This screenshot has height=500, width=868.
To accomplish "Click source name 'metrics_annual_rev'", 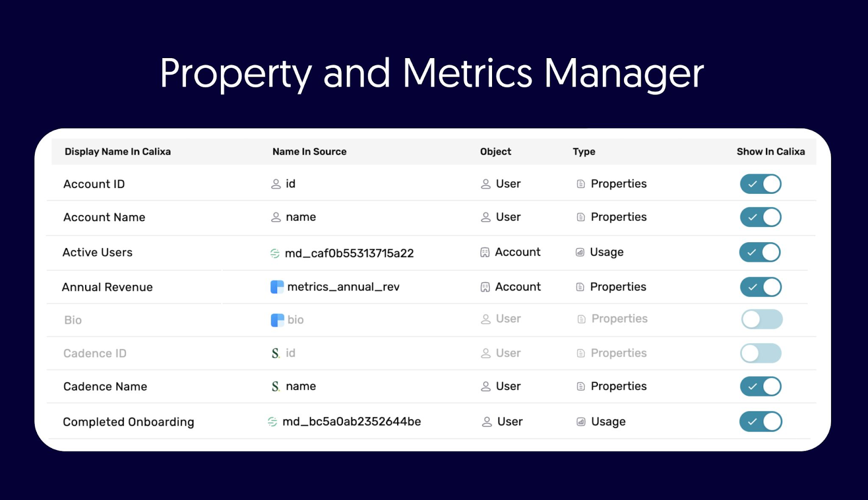I will [343, 287].
